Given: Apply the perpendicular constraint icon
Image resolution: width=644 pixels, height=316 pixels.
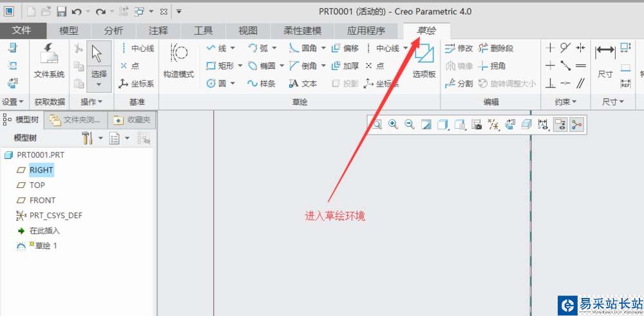Looking at the screenshot, I should coord(551,83).
